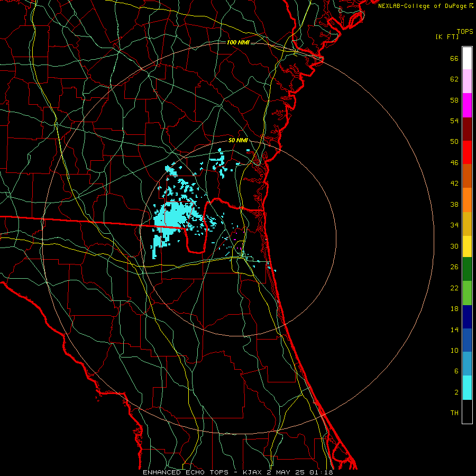Image resolution: width=476 pixels, height=476 pixels.
Task: Click the largest cyan echo area on map
Action: point(175,217)
